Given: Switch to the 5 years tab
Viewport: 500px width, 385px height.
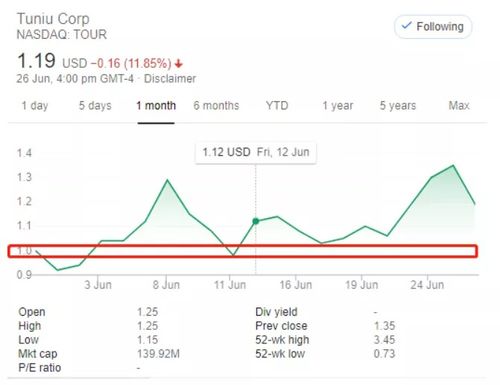Looking at the screenshot, I should [398, 106].
